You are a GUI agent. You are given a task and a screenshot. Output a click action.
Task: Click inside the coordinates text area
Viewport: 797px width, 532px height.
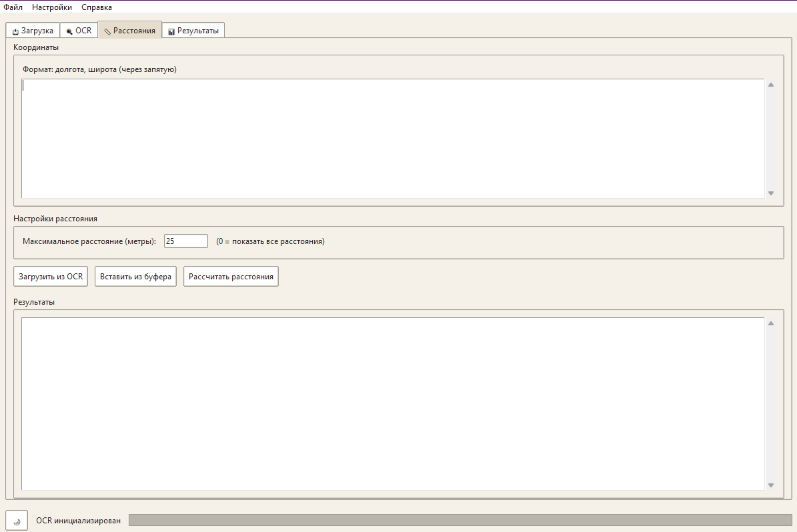[x=392, y=139]
